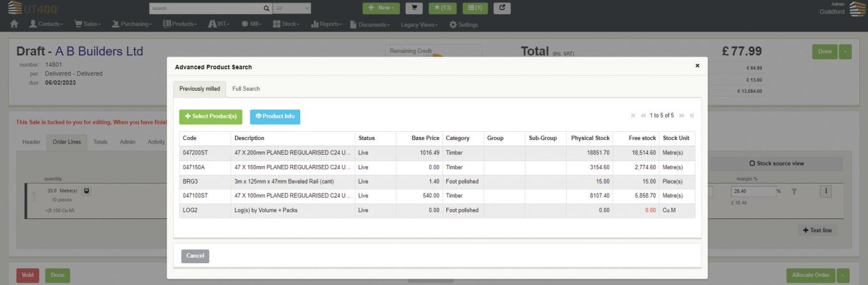The image size is (868, 285).
Task: Open Settings gear in navigation bar
Action: pos(463,24)
